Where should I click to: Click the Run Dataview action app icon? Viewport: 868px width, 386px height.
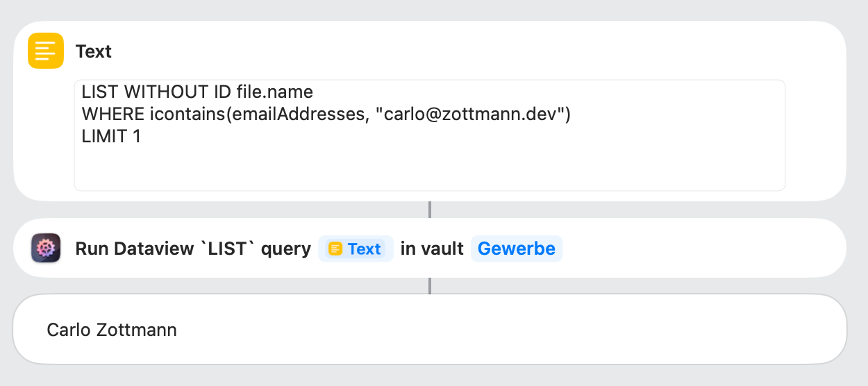(x=46, y=248)
